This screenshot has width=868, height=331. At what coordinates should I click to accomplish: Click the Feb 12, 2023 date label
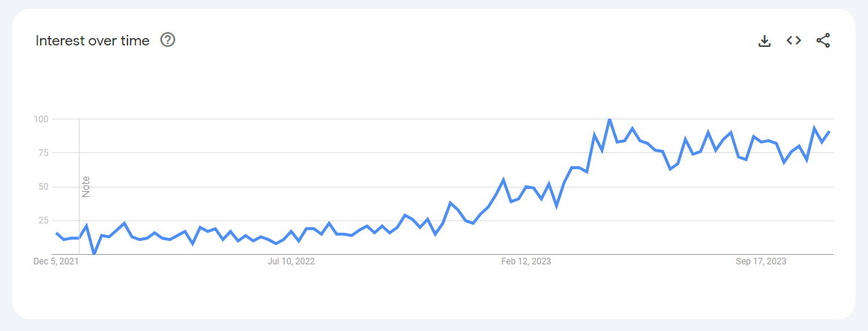click(526, 262)
